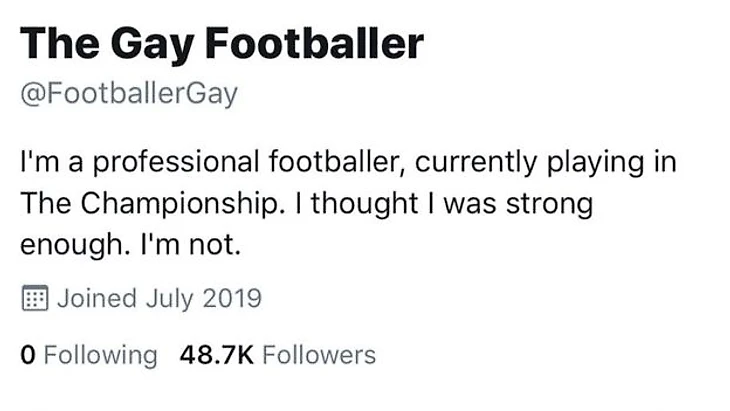Click "currently playing in" in the bio

pos(540,161)
